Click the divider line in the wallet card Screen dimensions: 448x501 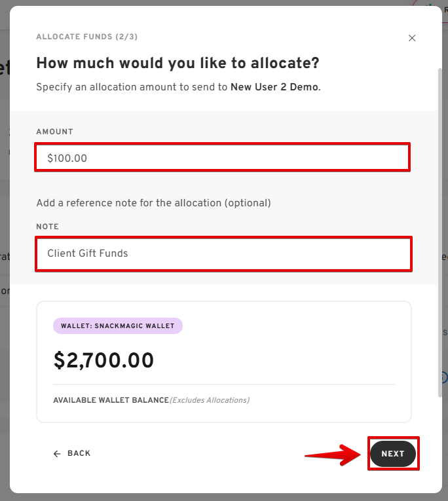point(223,384)
